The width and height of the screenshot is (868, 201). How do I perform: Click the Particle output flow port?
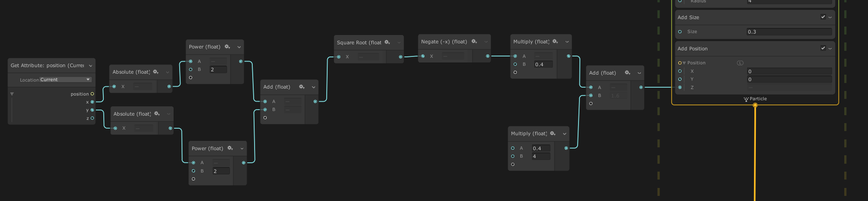tap(755, 105)
